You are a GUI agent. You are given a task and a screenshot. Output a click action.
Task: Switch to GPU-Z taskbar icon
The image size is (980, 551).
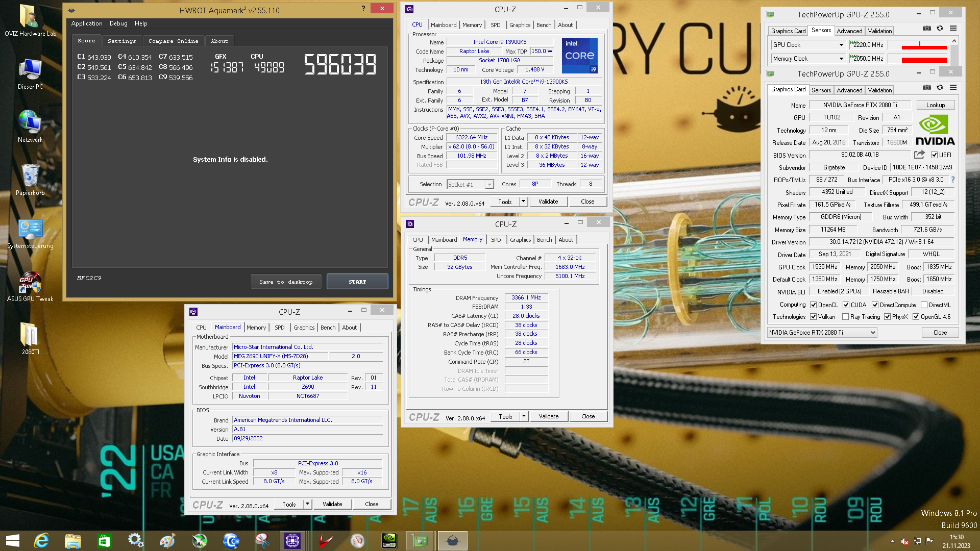(x=421, y=541)
